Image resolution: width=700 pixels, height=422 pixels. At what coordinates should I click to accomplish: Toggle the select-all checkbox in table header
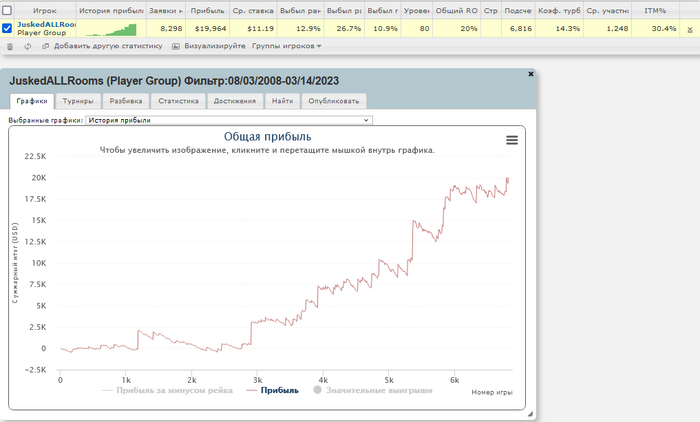8,10
